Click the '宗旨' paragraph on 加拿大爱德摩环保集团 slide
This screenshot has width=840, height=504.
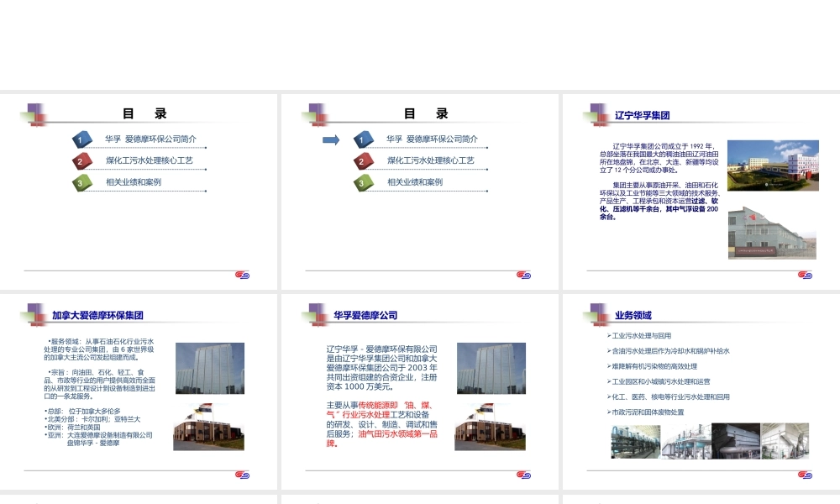(x=99, y=384)
